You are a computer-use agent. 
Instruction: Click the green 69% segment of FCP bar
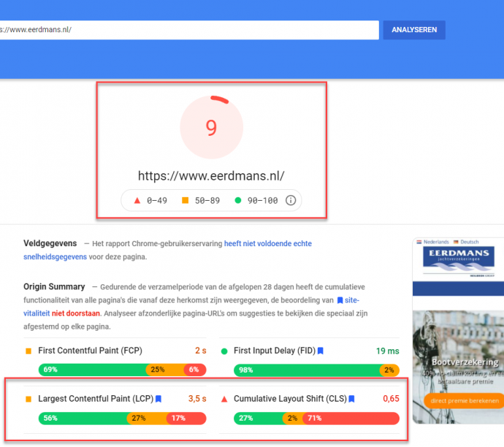point(92,370)
